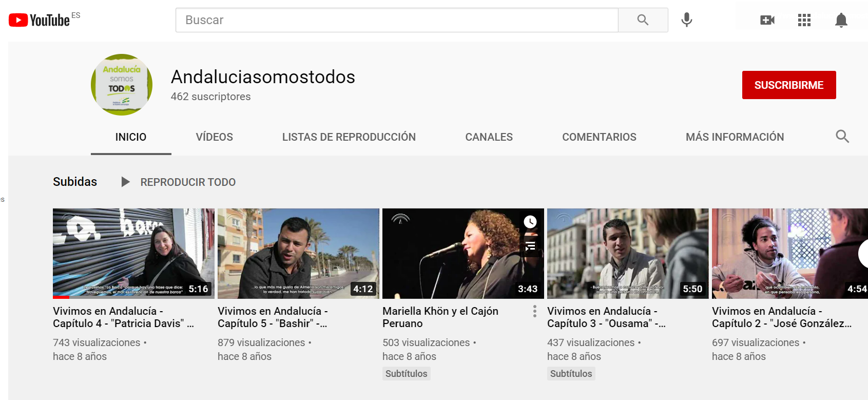Click the magnifier search button
868x400 pixels.
click(x=643, y=20)
